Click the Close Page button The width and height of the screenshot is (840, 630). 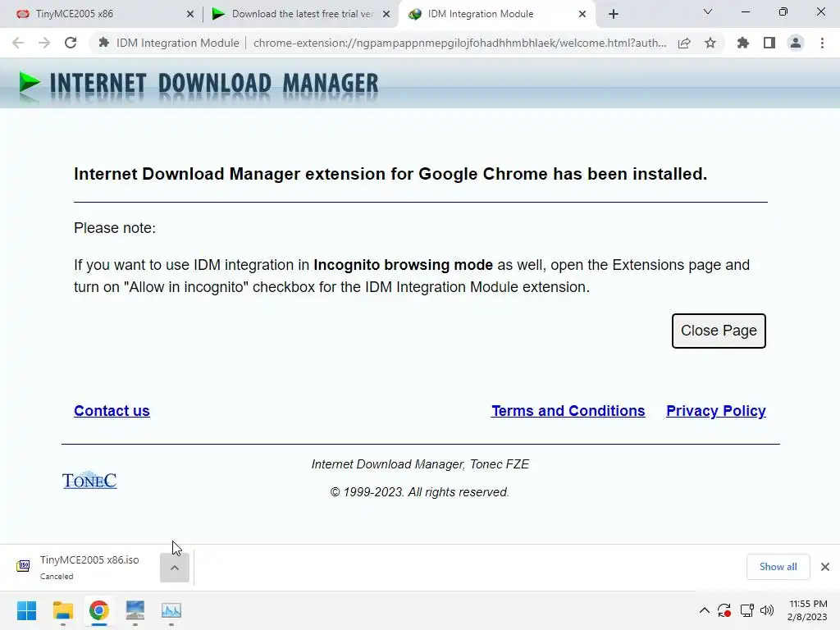pos(719,331)
